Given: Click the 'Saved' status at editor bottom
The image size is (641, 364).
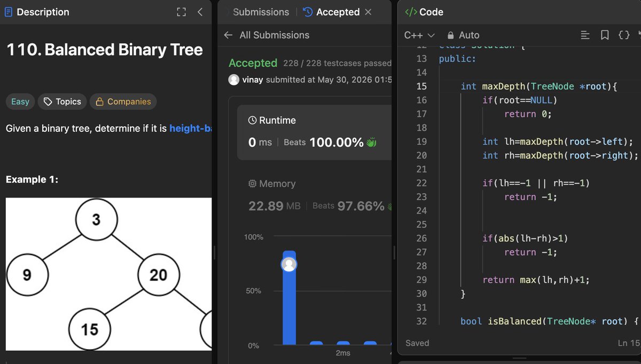Looking at the screenshot, I should pyautogui.click(x=417, y=343).
